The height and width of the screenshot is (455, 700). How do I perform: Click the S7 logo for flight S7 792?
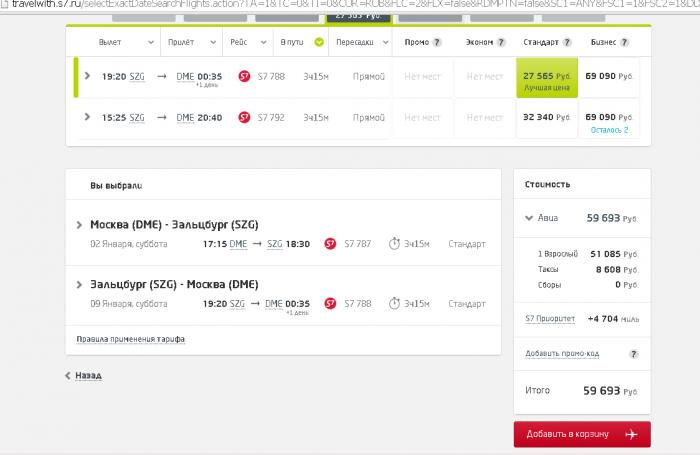[x=244, y=117]
